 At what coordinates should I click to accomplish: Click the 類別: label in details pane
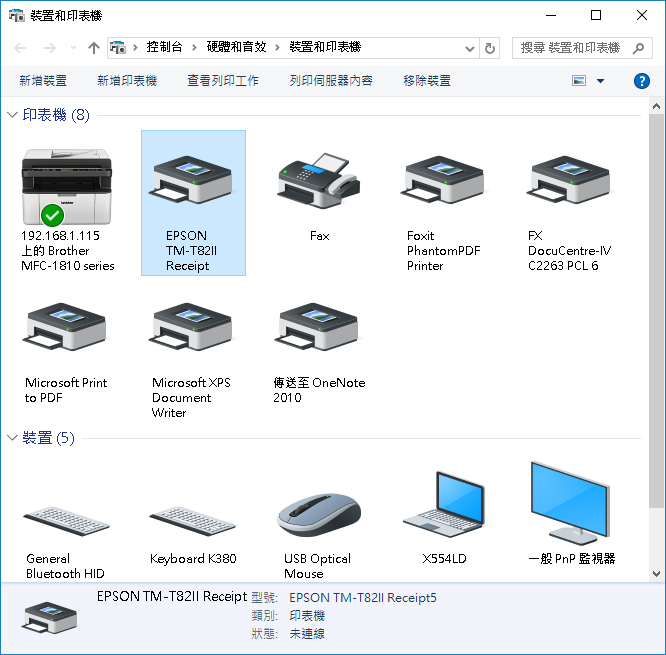pyautogui.click(x=264, y=615)
